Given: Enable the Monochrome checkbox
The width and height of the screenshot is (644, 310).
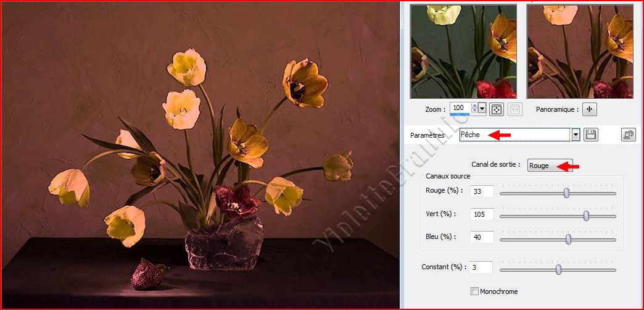Looking at the screenshot, I should click(x=474, y=291).
